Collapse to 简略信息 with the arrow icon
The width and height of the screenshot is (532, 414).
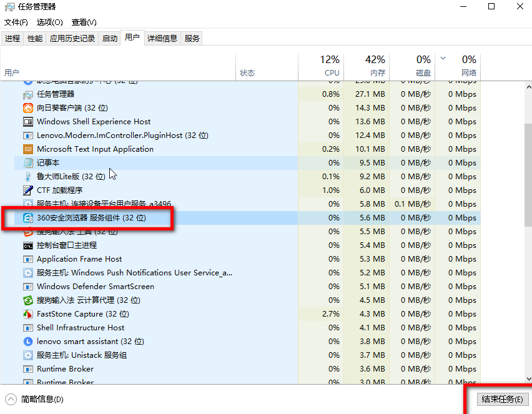pos(11,399)
